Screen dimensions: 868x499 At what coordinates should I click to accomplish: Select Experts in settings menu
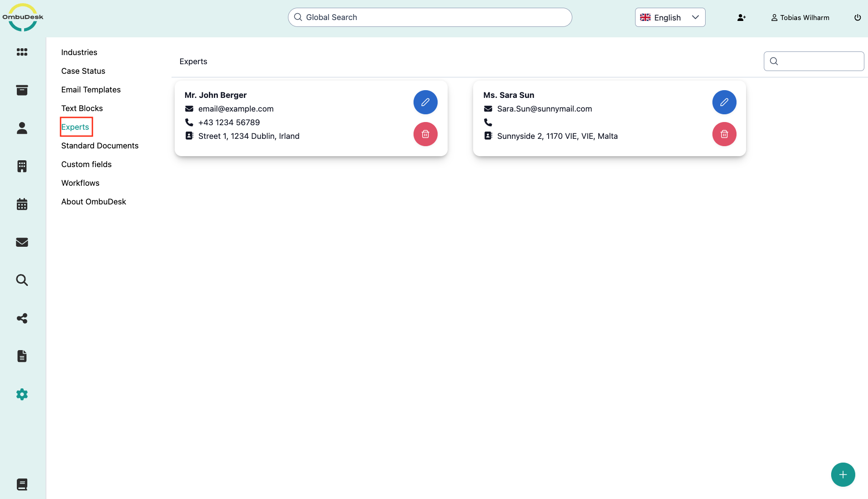75,127
